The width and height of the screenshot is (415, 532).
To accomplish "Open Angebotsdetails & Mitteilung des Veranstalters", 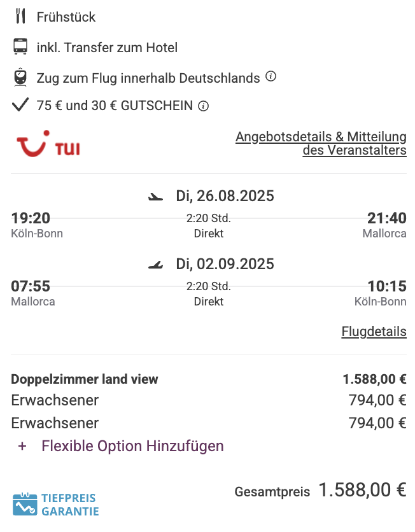I will pos(321,143).
